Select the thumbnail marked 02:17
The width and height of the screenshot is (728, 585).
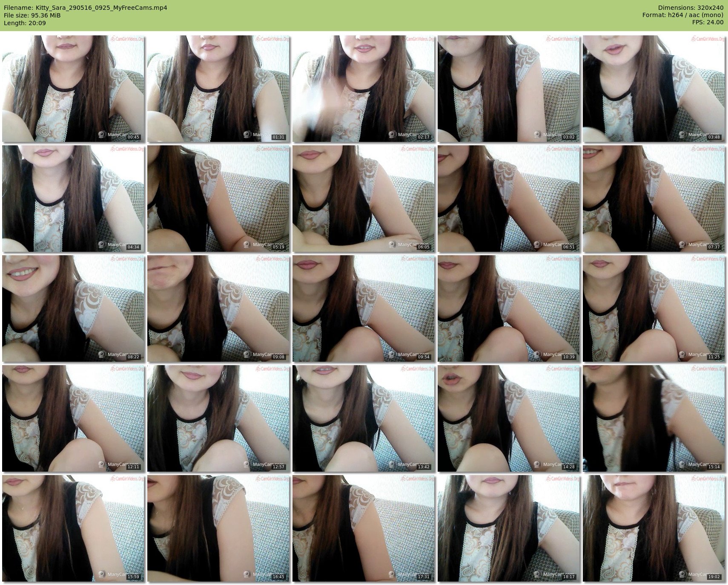click(x=363, y=88)
